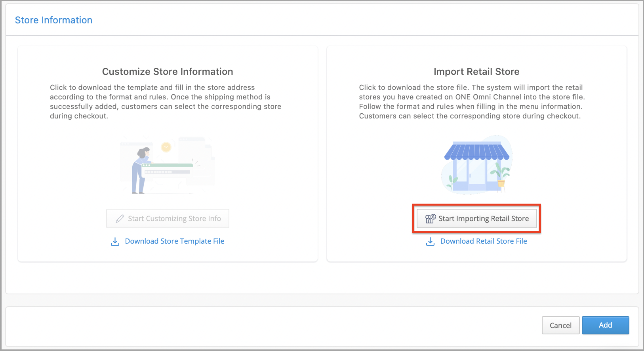The height and width of the screenshot is (351, 644).
Task: Click download icon beside Store Template File
Action: 115,242
